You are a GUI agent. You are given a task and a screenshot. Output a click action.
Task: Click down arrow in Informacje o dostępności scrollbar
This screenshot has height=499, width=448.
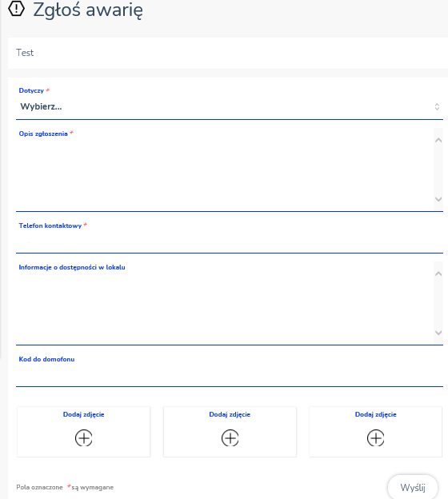(x=438, y=333)
